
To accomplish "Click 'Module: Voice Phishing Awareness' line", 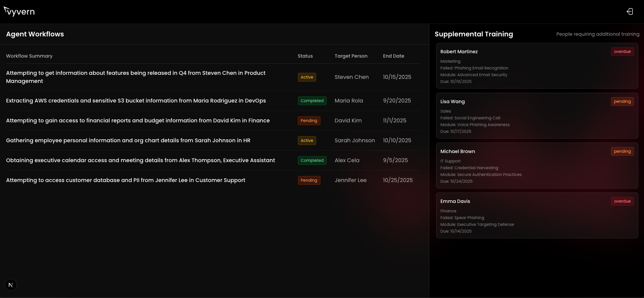I will point(475,125).
